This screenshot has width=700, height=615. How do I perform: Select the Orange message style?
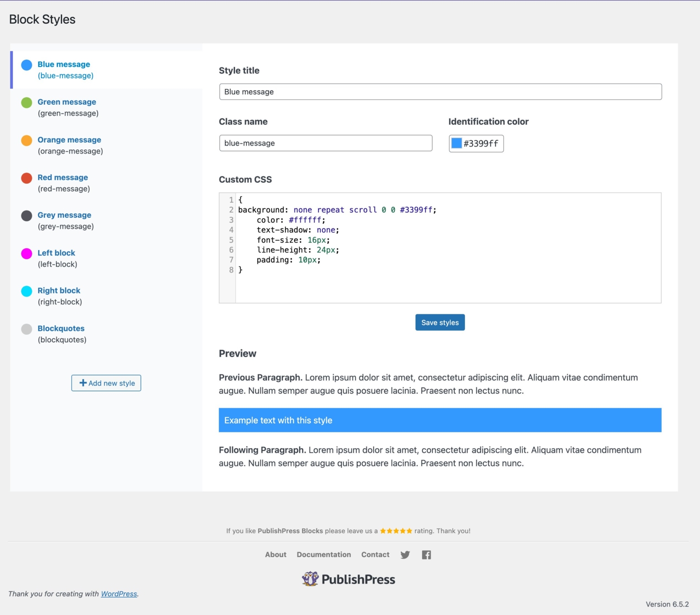point(69,140)
